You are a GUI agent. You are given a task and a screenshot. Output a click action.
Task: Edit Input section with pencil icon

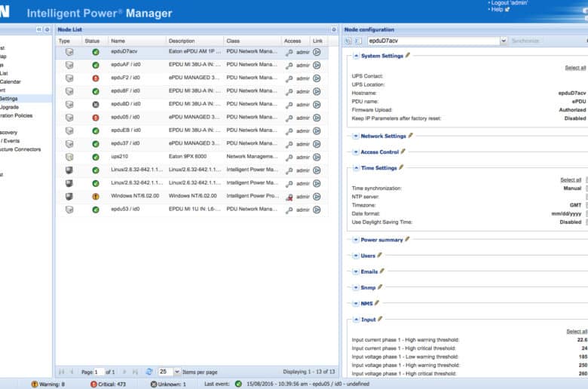380,319
